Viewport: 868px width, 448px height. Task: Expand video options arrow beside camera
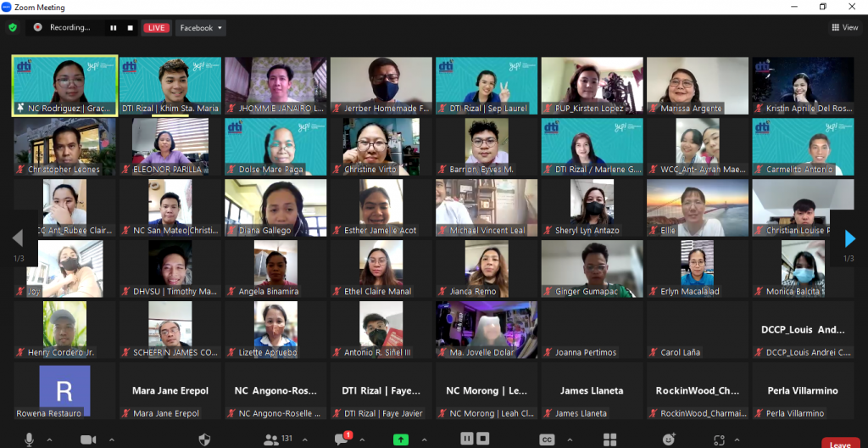tap(112, 440)
